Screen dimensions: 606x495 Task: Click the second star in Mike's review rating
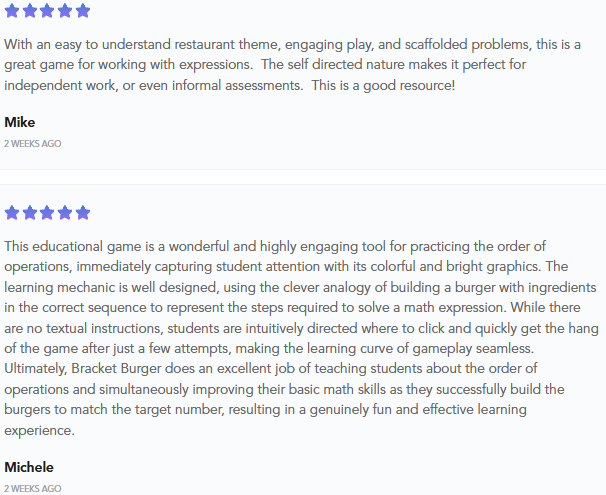click(x=30, y=11)
